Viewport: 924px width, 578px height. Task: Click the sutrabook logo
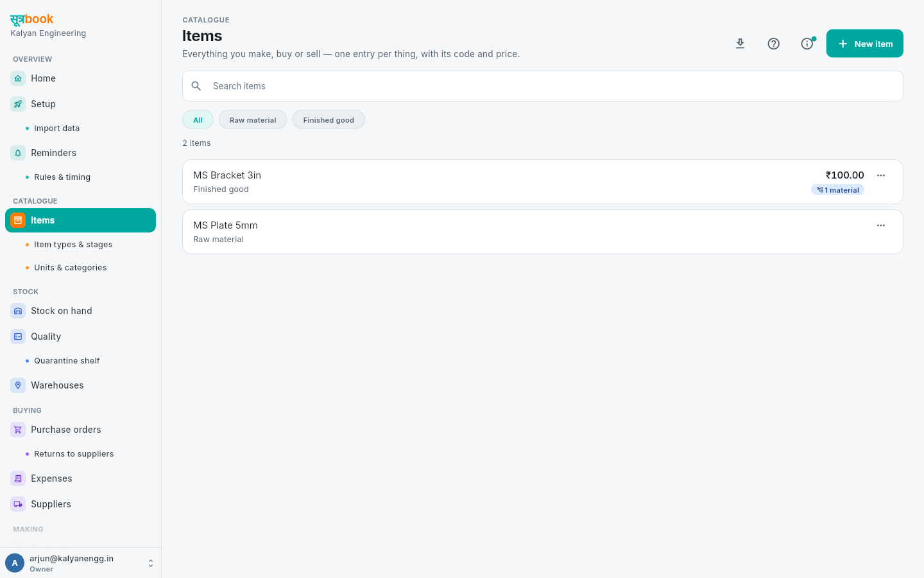[x=32, y=19]
